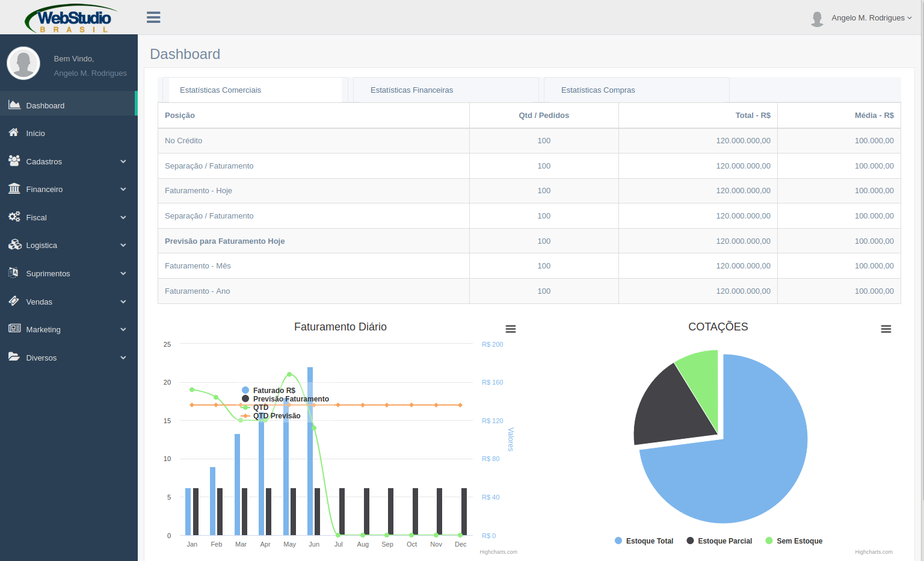Click the Logistica boxes icon
924x561 pixels.
[x=14, y=245]
